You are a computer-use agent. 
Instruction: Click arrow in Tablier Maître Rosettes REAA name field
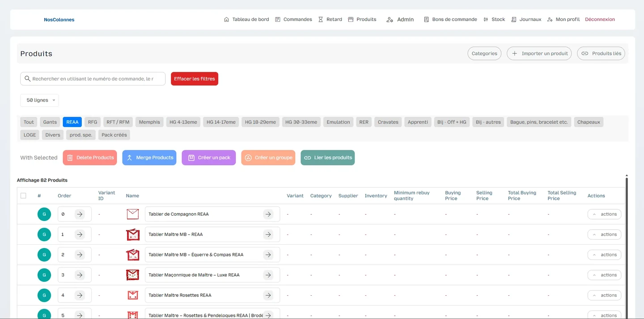[268, 295]
